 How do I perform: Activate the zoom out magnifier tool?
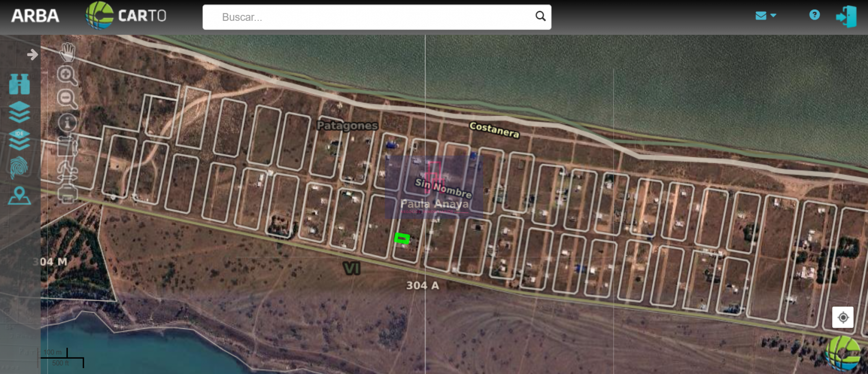point(67,99)
